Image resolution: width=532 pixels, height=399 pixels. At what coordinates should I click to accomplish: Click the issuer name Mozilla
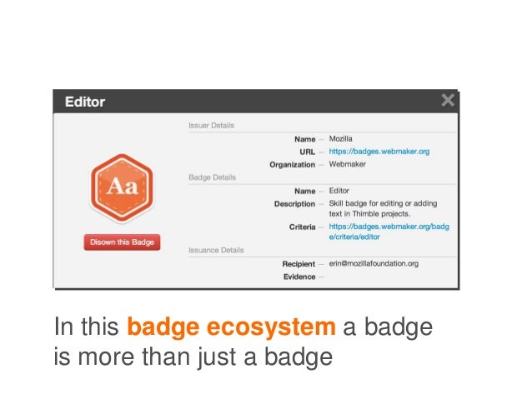click(x=341, y=138)
